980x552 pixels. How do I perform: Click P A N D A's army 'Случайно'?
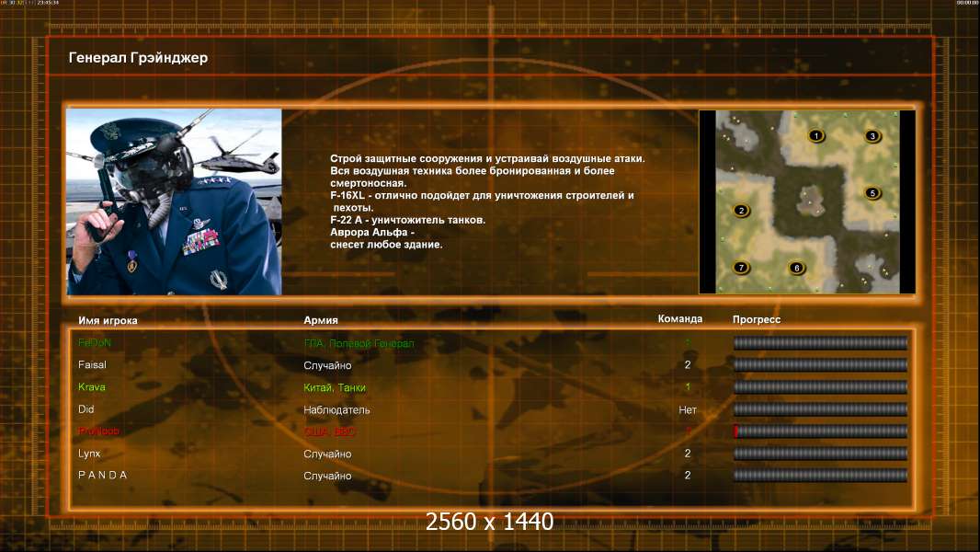pyautogui.click(x=327, y=476)
